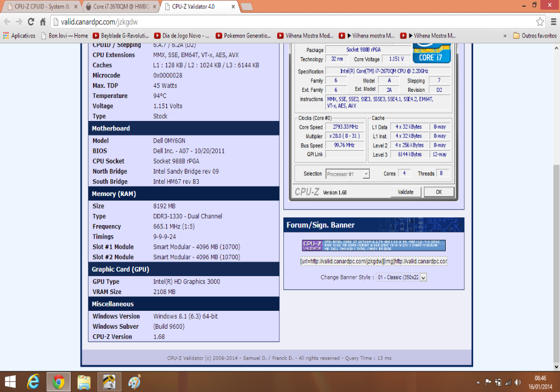560x392 pixels.
Task: Click the Motherboard section header
Action: [184, 129]
